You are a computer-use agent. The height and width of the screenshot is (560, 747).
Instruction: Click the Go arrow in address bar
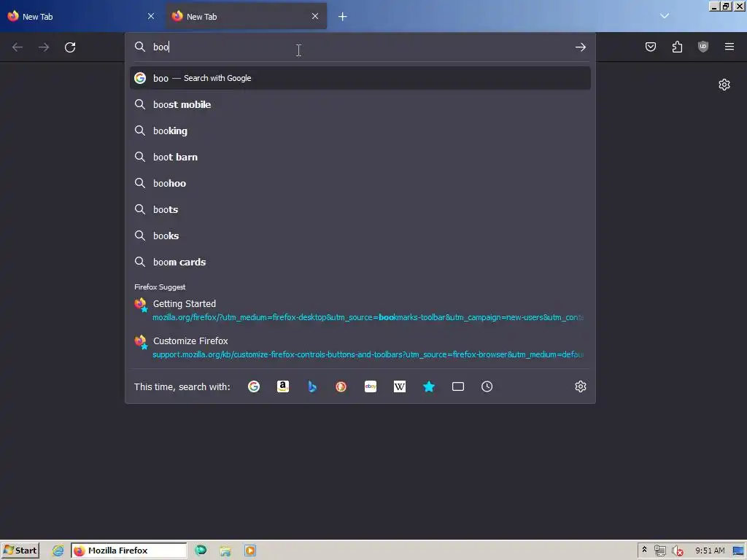point(580,47)
